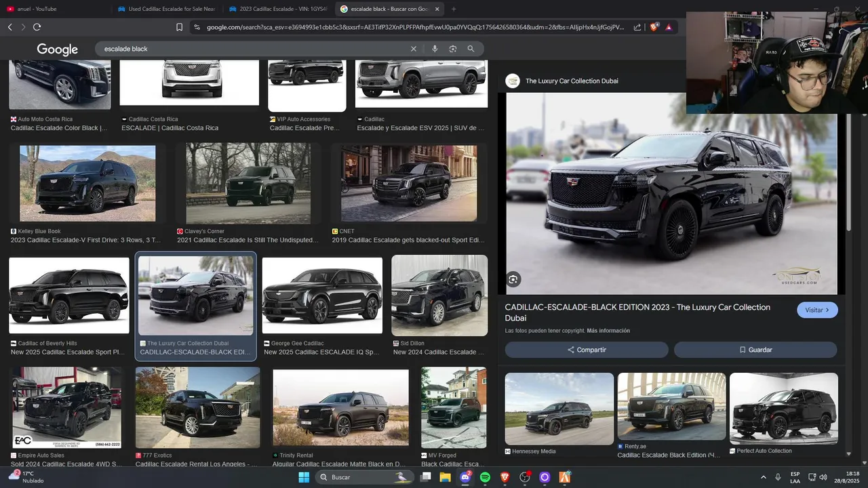Open Discord from the taskbar
The height and width of the screenshot is (488, 868).
click(x=465, y=477)
